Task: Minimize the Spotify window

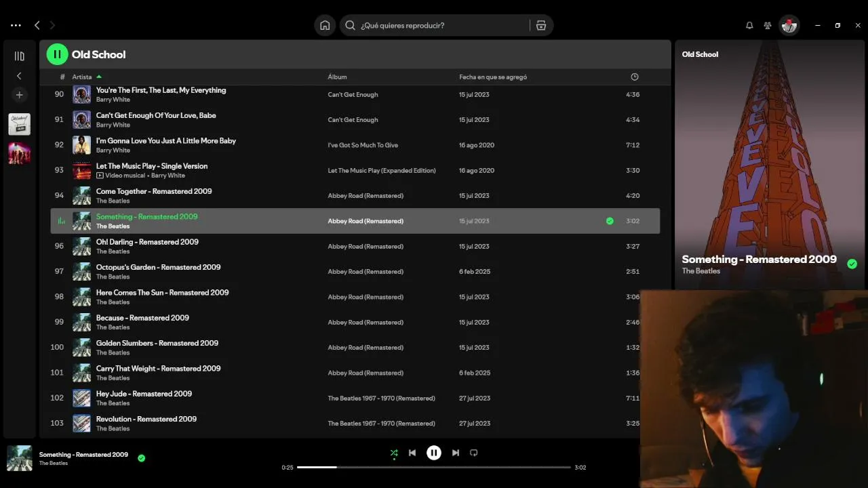Action: pyautogui.click(x=818, y=26)
